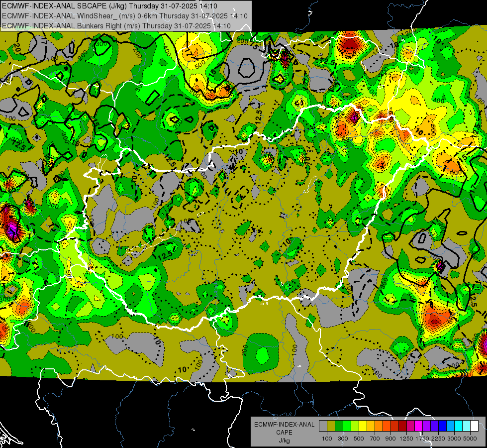Select the olive swatch in CAPE legend

pos(331,426)
